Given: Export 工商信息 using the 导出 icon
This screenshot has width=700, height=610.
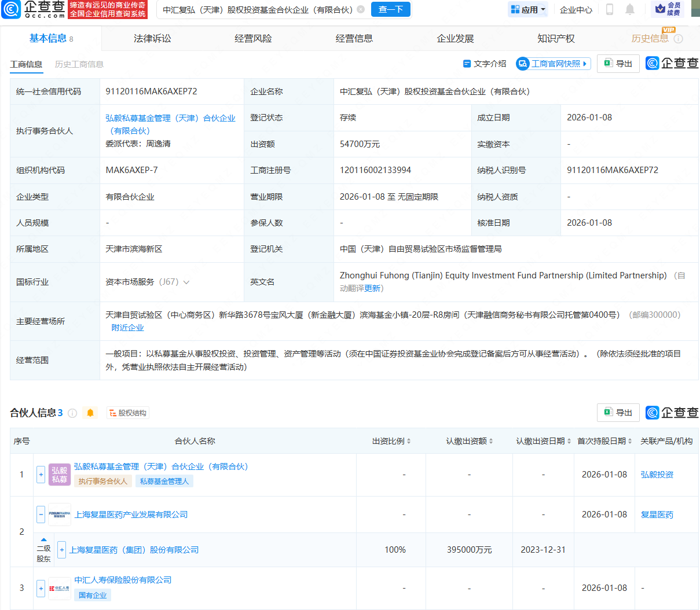Looking at the screenshot, I should [x=618, y=64].
